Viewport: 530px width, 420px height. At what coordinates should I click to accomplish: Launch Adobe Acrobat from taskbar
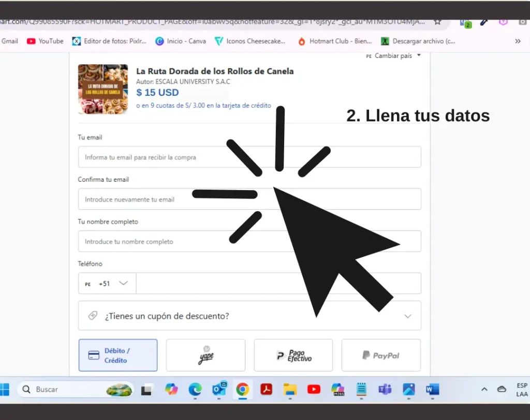(266, 389)
